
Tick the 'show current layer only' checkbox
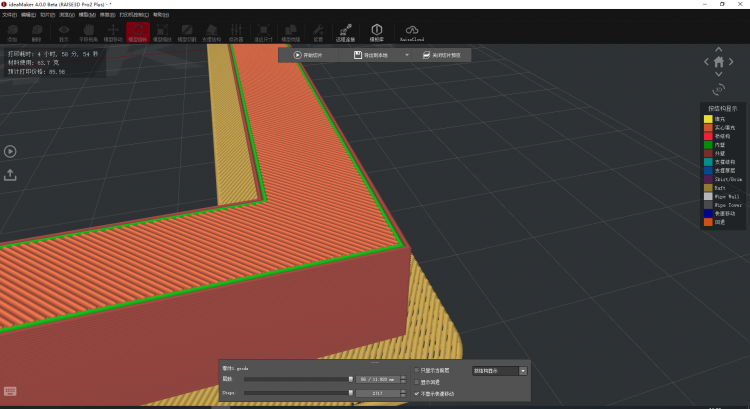pos(417,370)
